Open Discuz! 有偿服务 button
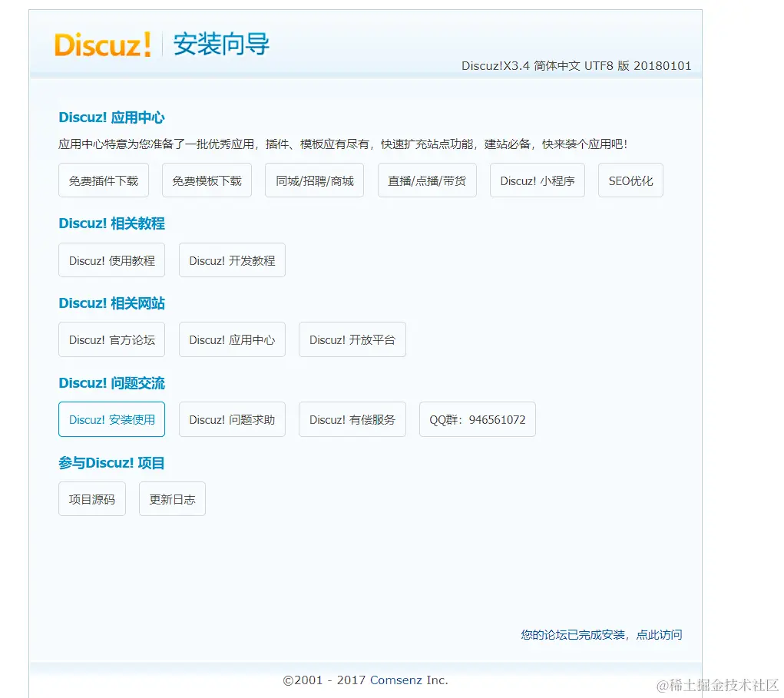Viewport: 784px width, 698px height. pos(352,419)
